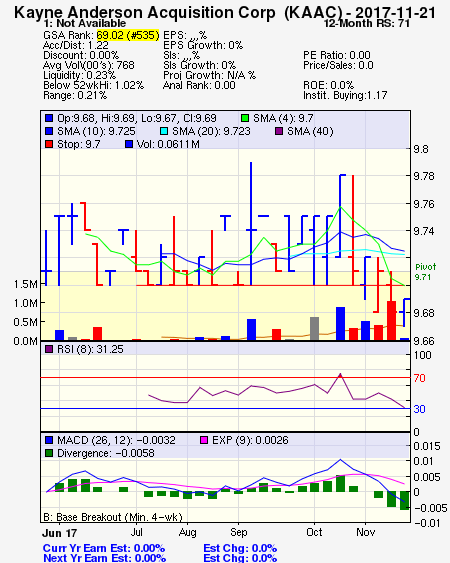Click the magenta EXP (9) legend swatch
The width and height of the screenshot is (450, 563).
[204, 440]
